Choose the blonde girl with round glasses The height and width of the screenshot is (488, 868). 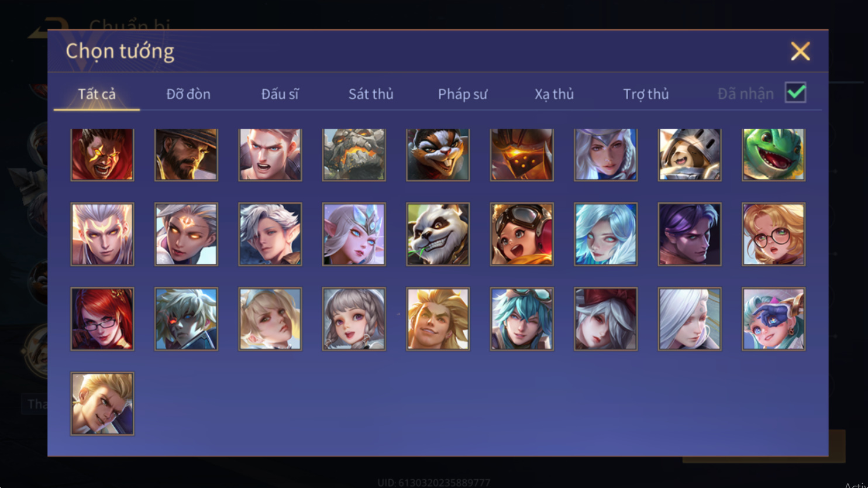(773, 234)
